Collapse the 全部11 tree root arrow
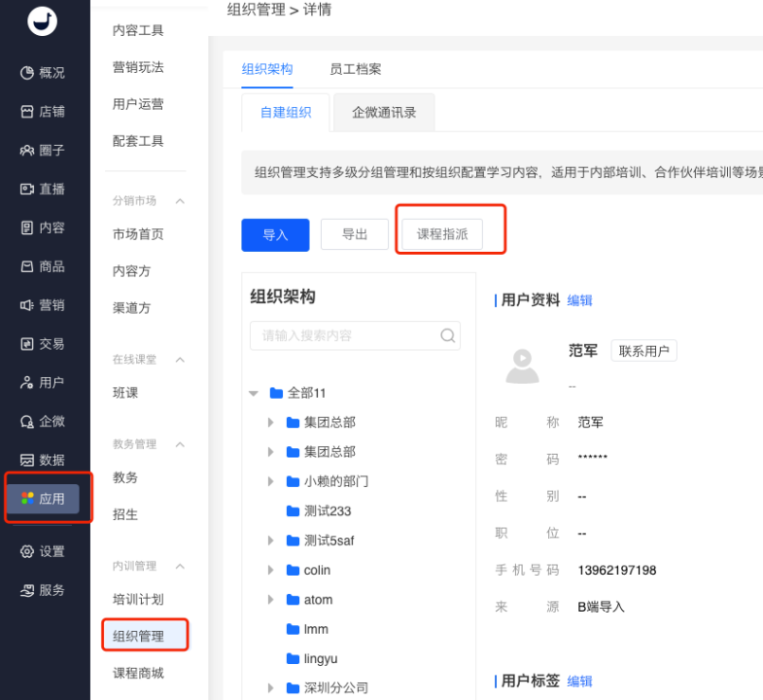763x700 pixels. [254, 394]
